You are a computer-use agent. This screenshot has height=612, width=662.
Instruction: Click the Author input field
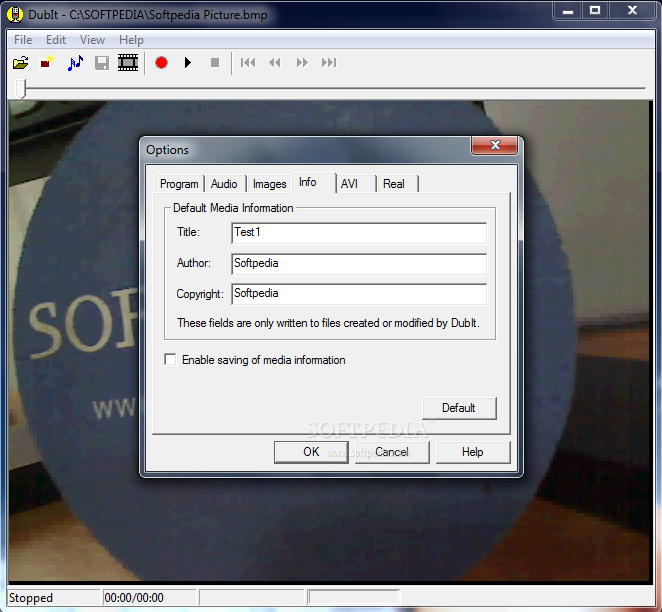click(x=359, y=264)
